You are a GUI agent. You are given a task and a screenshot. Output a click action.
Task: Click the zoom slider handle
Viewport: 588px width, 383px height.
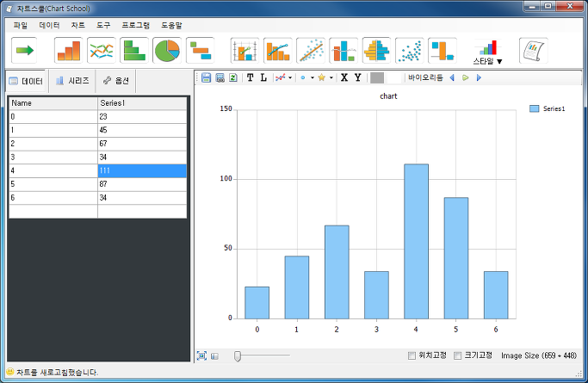pyautogui.click(x=238, y=356)
